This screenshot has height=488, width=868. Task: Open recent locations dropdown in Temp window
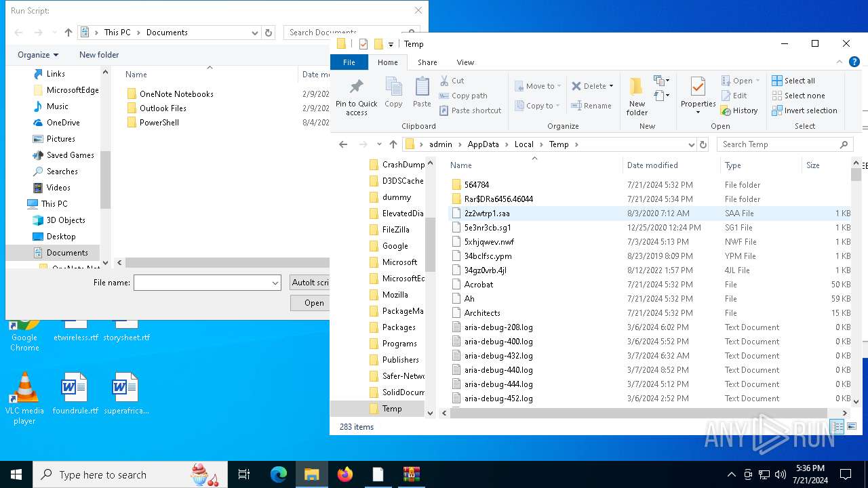[378, 144]
